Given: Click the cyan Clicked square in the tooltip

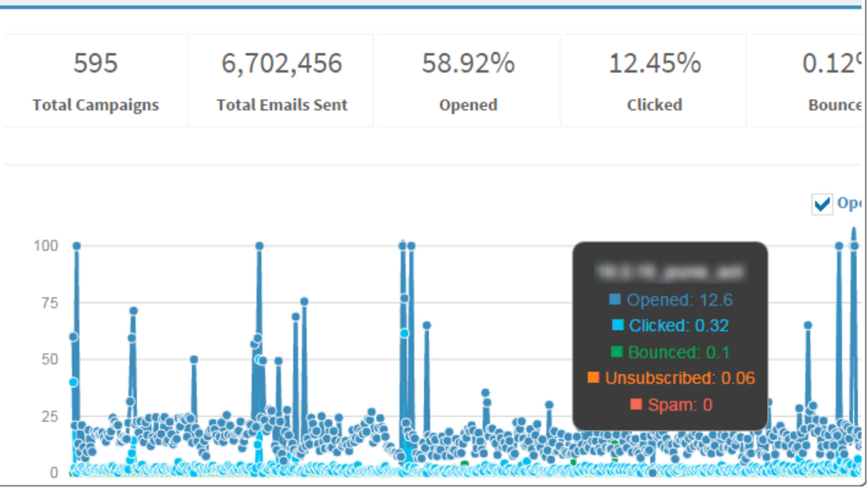Looking at the screenshot, I should pyautogui.click(x=618, y=325).
